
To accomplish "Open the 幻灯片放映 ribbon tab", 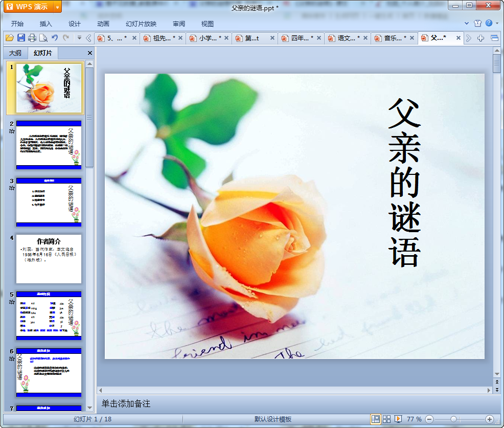I will click(x=141, y=24).
